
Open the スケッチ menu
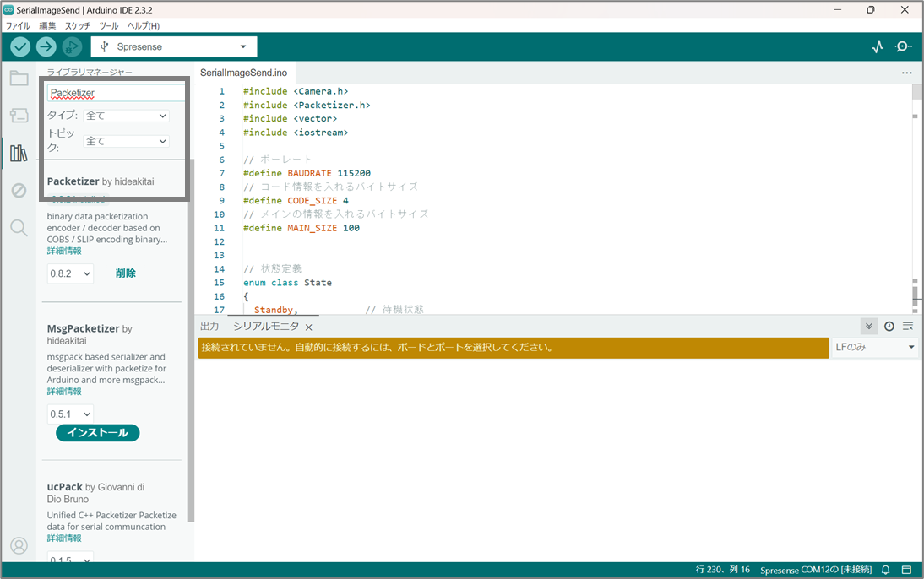pos(78,26)
